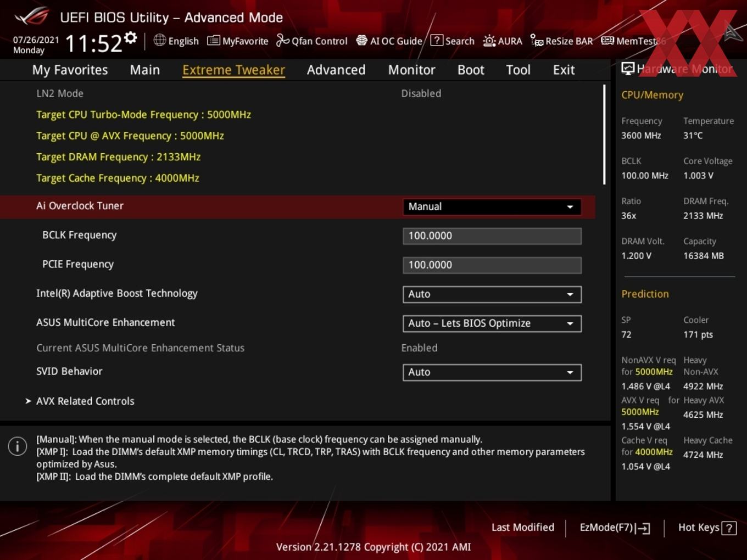Open ASUS MultiCore Enhancement dropdown
747x560 pixels.
coord(492,323)
